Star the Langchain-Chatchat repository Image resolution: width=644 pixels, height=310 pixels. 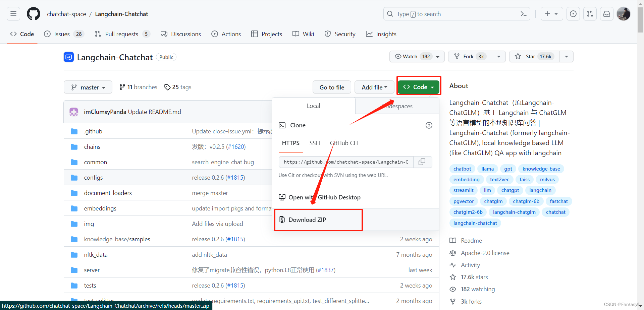click(535, 57)
